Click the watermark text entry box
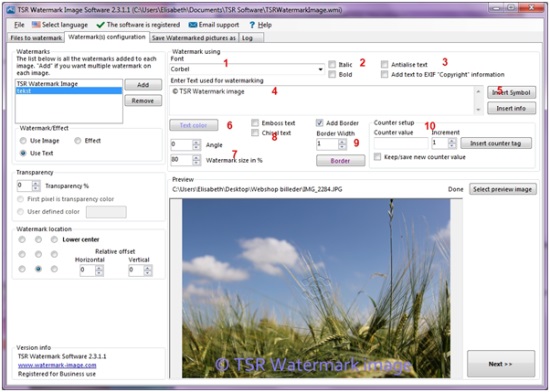 tap(322, 100)
